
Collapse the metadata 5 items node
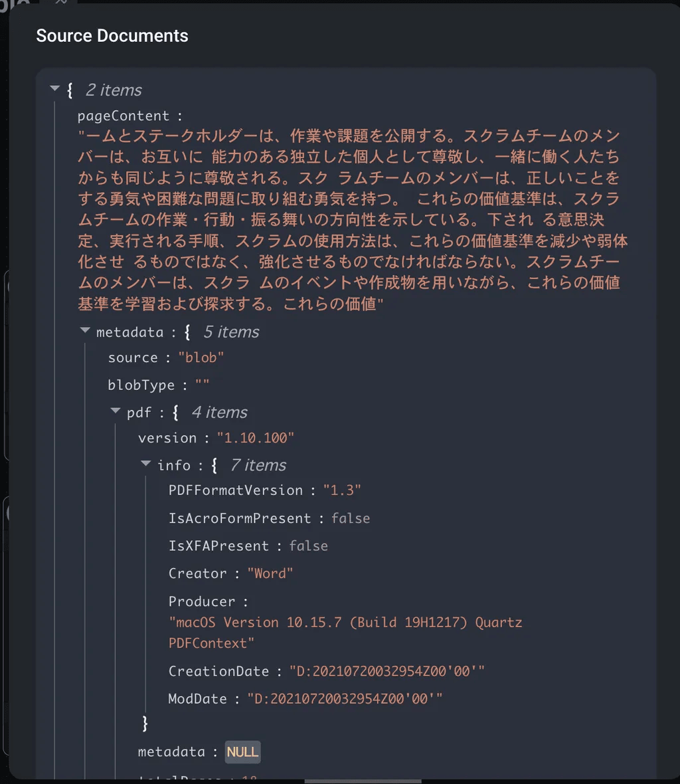tap(85, 330)
